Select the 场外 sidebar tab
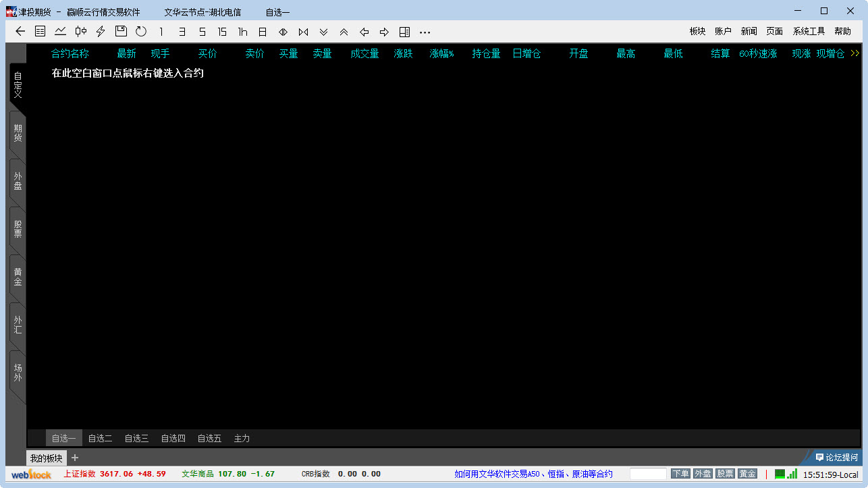 click(x=18, y=373)
